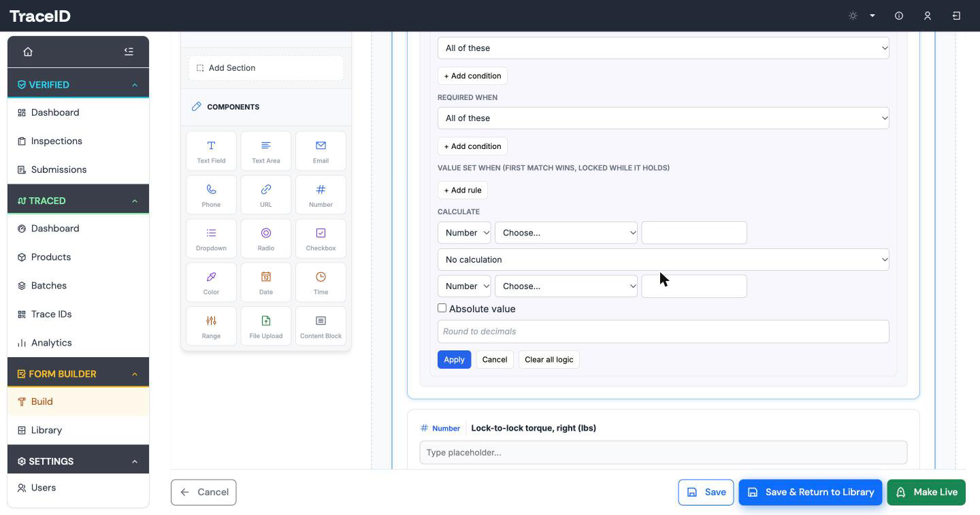The image size is (980, 515).
Task: Select the Text Area component
Action: pos(266,151)
